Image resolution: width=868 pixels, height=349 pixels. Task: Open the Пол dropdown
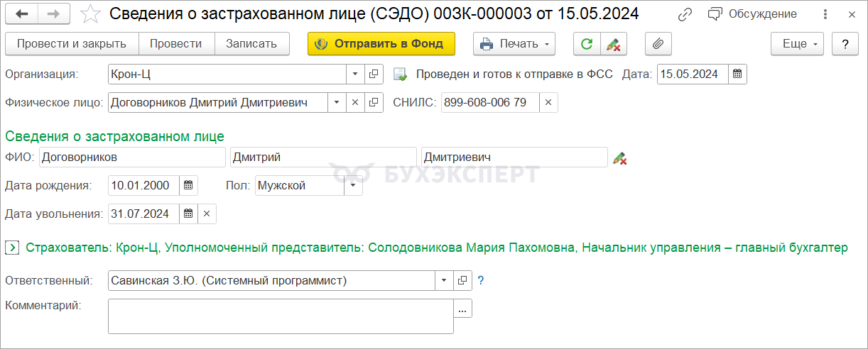[x=353, y=186]
